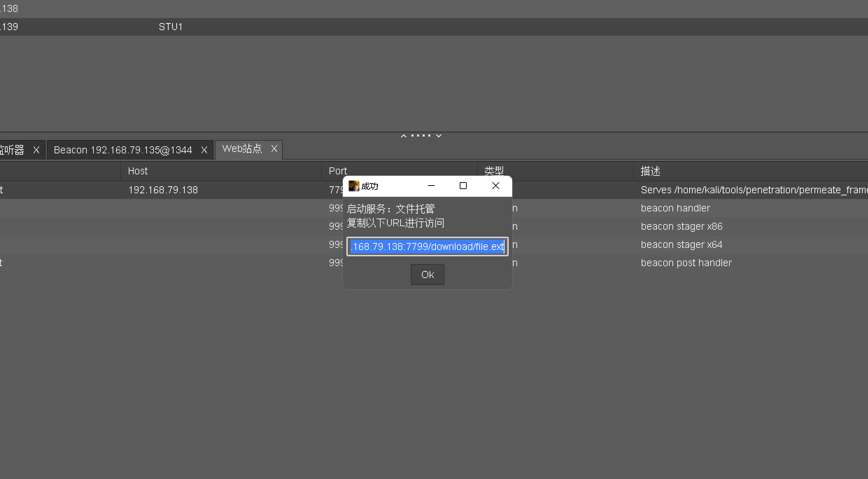The image size is (868, 479).
Task: Minimize the 成功 dialog window
Action: [431, 186]
